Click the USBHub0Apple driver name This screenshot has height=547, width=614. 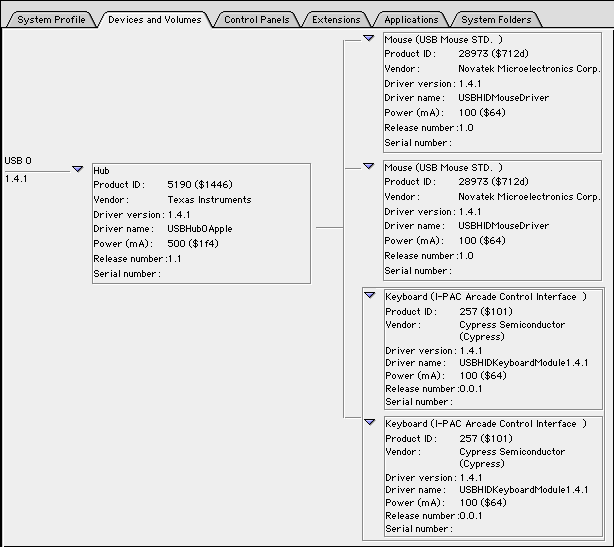click(x=200, y=228)
